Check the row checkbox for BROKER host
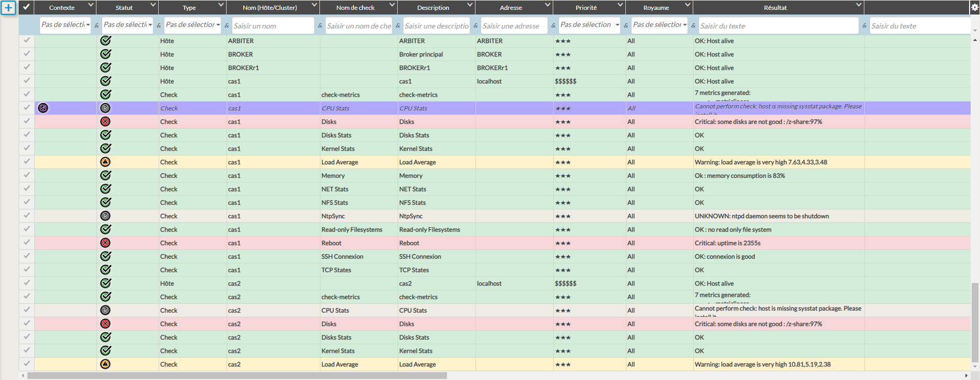Image resolution: width=980 pixels, height=380 pixels. pyautogui.click(x=26, y=54)
